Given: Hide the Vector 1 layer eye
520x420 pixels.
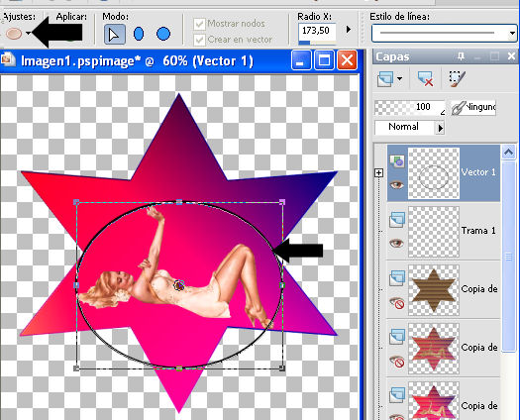Looking at the screenshot, I should coord(396,185).
